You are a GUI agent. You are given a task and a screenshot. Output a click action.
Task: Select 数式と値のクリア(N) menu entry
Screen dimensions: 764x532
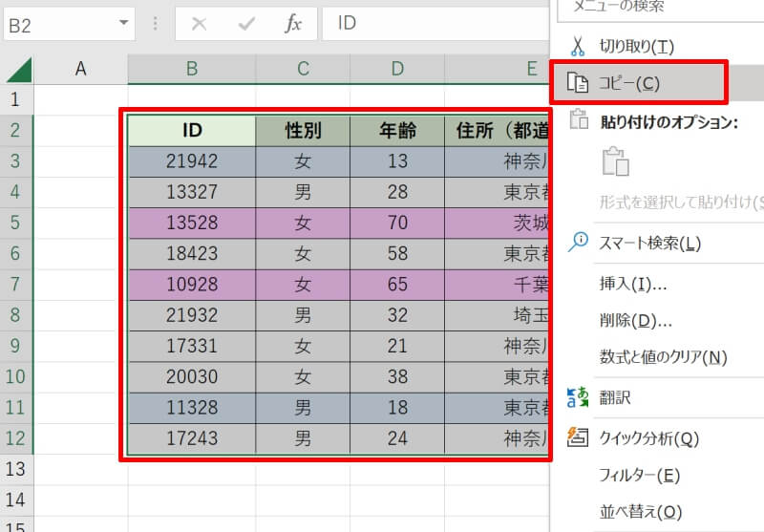663,357
